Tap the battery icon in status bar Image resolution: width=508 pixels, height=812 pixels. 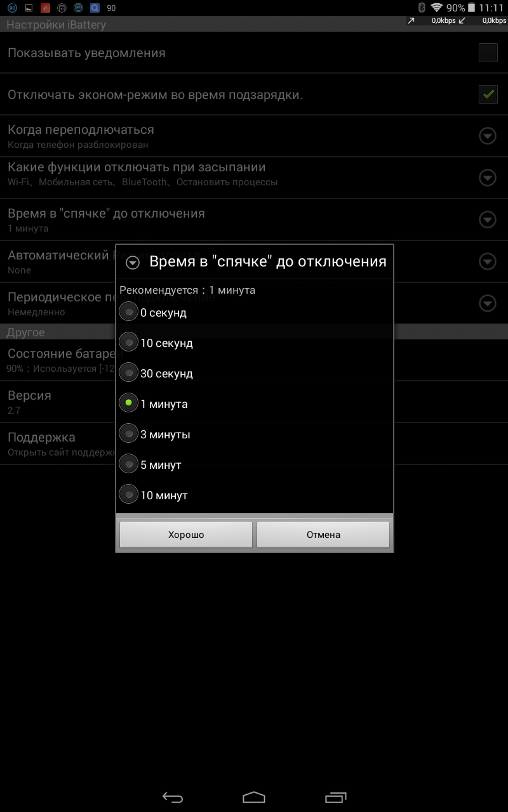tap(471, 8)
